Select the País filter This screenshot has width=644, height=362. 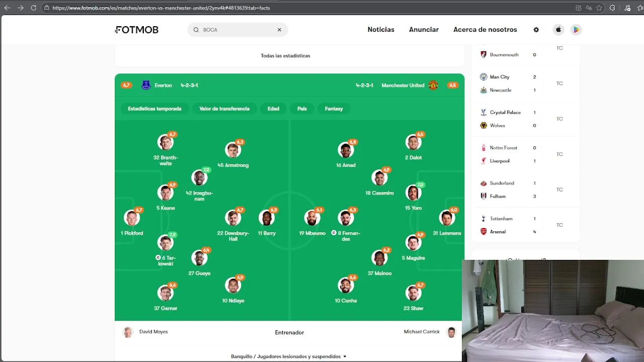302,109
